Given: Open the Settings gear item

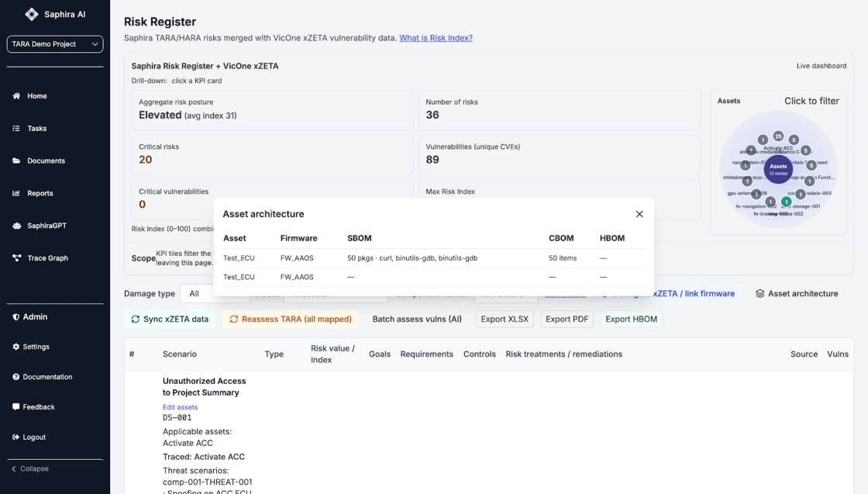Looking at the screenshot, I should [16, 347].
